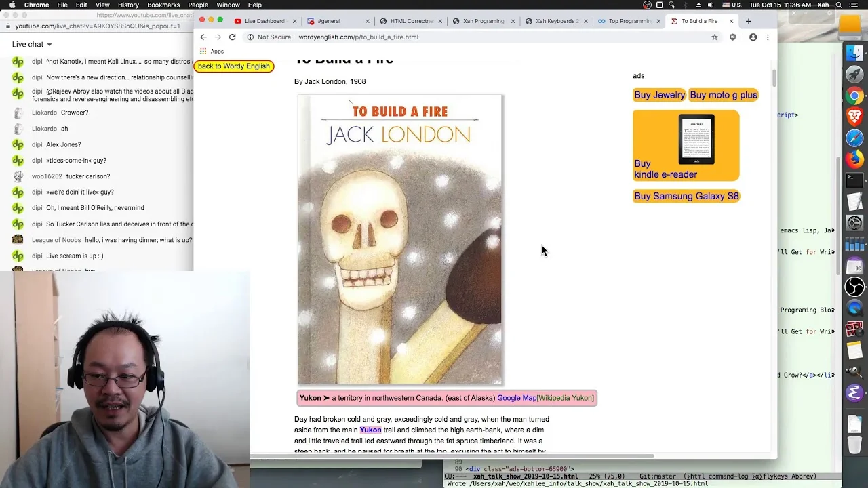Image resolution: width=868 pixels, height=488 pixels.
Task: Open the Window menu
Action: coord(229,5)
